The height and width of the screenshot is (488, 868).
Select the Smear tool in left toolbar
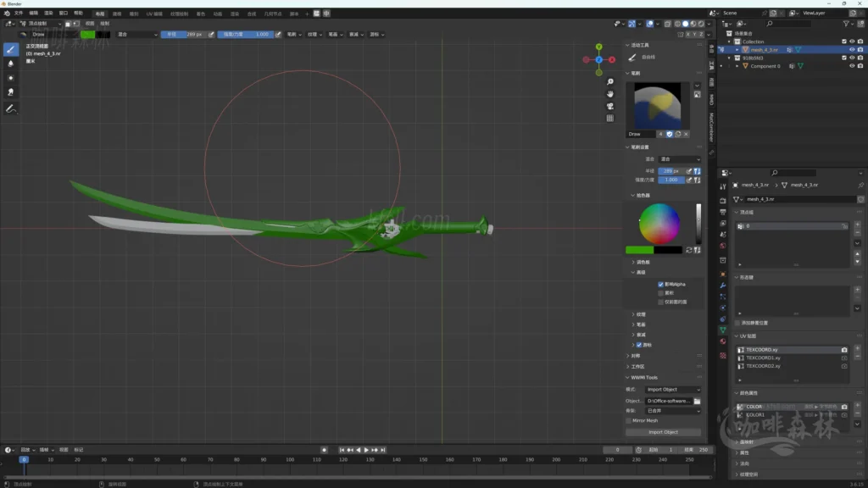coord(12,91)
